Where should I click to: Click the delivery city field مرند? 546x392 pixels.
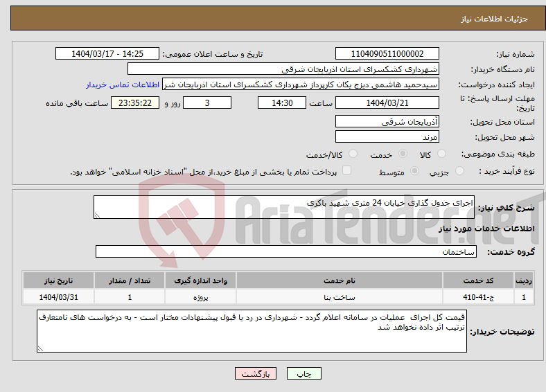pyautogui.click(x=387, y=136)
